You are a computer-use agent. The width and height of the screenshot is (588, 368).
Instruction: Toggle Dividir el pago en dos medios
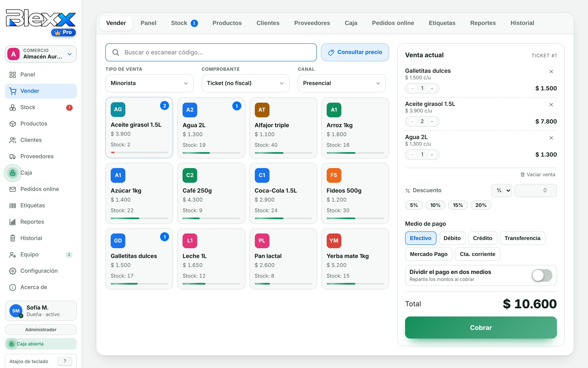[x=542, y=275]
